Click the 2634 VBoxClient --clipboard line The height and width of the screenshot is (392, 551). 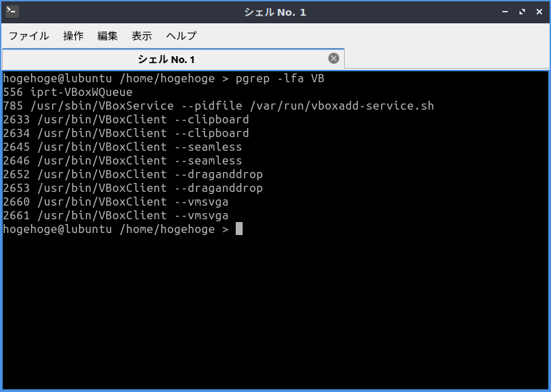click(x=126, y=133)
